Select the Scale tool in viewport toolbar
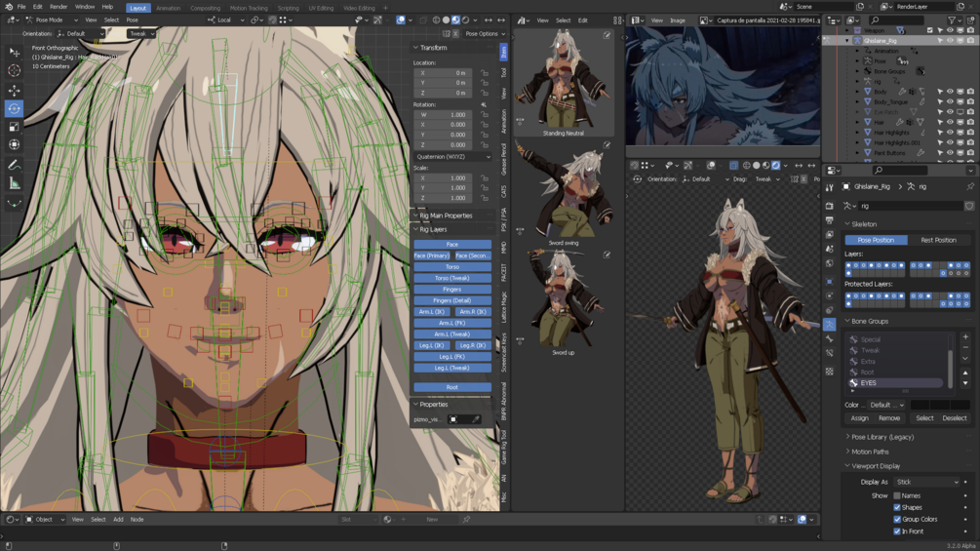The height and width of the screenshot is (551, 980). point(15,127)
